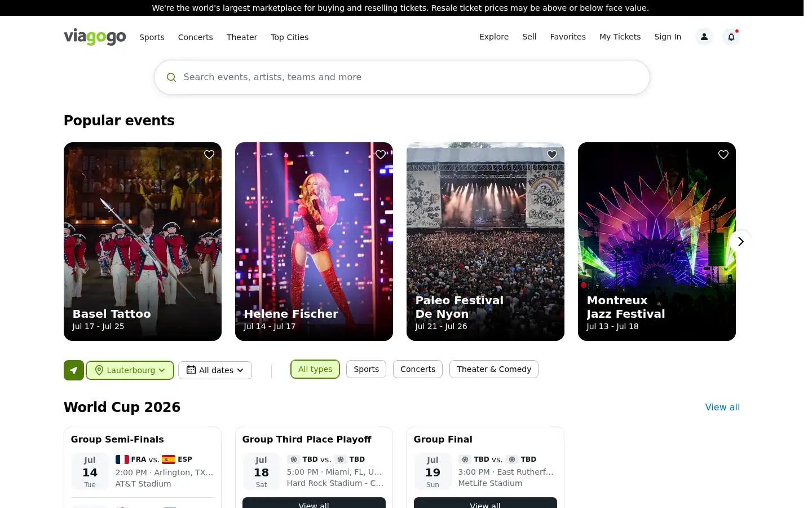This screenshot has width=812, height=508.
Task: Open the Montreux Jazz Festival card
Action: tap(657, 242)
